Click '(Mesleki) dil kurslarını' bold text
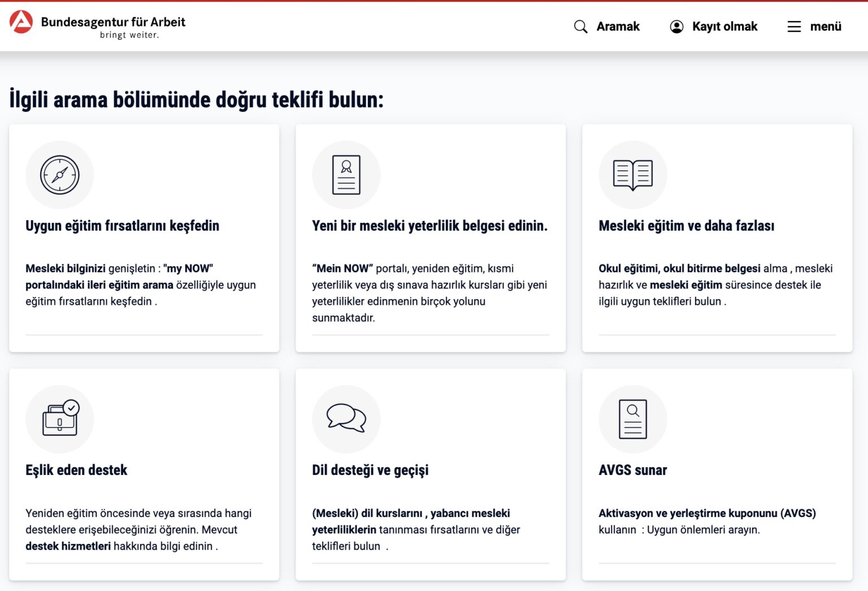868x591 pixels. (x=367, y=514)
